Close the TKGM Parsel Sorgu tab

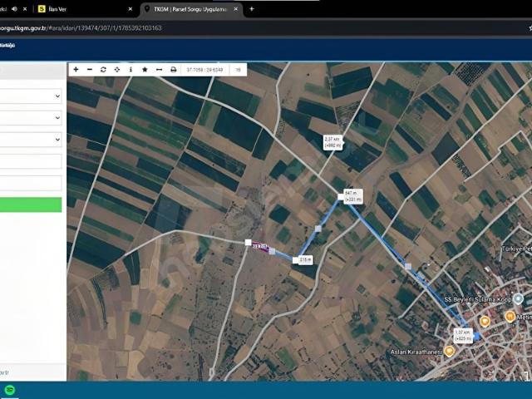tap(236, 9)
